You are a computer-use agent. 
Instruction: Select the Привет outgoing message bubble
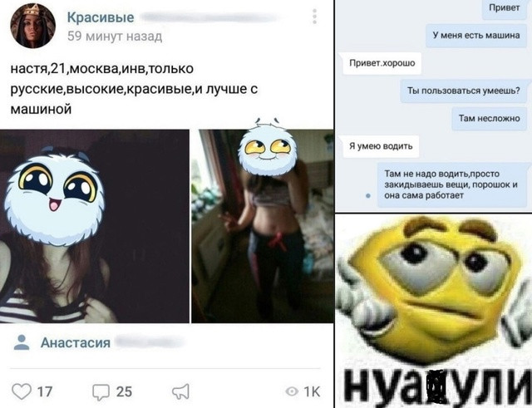pos(505,8)
